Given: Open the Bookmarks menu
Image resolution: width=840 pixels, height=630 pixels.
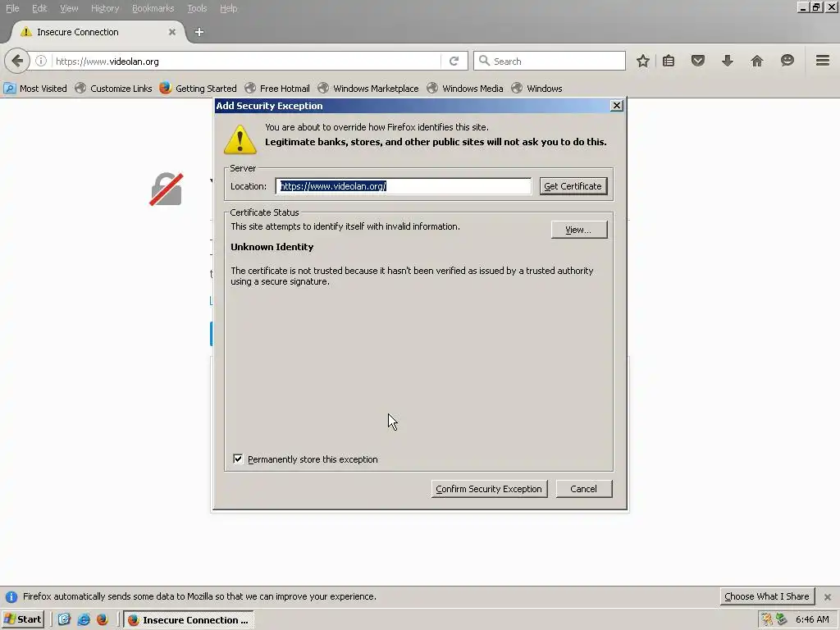Looking at the screenshot, I should pyautogui.click(x=153, y=8).
